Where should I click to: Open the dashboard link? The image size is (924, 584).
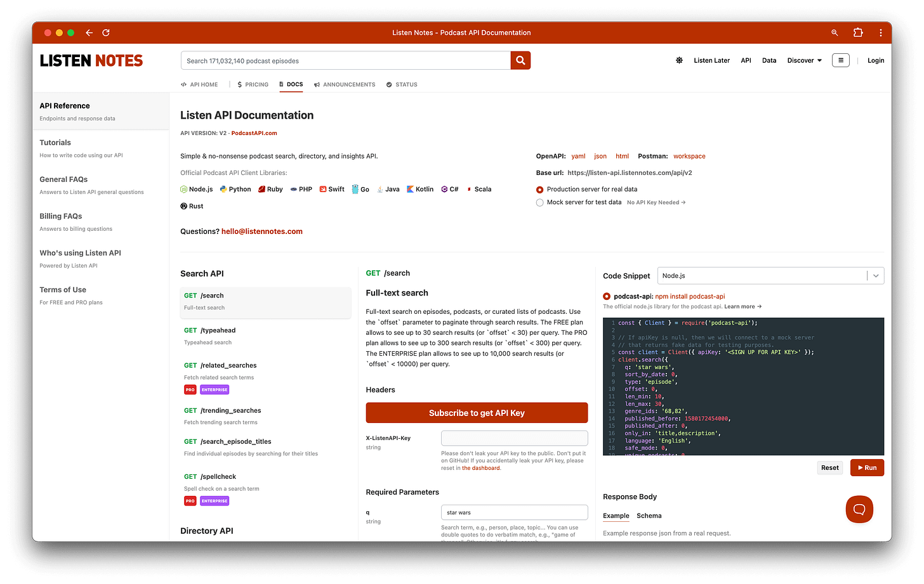pyautogui.click(x=481, y=468)
